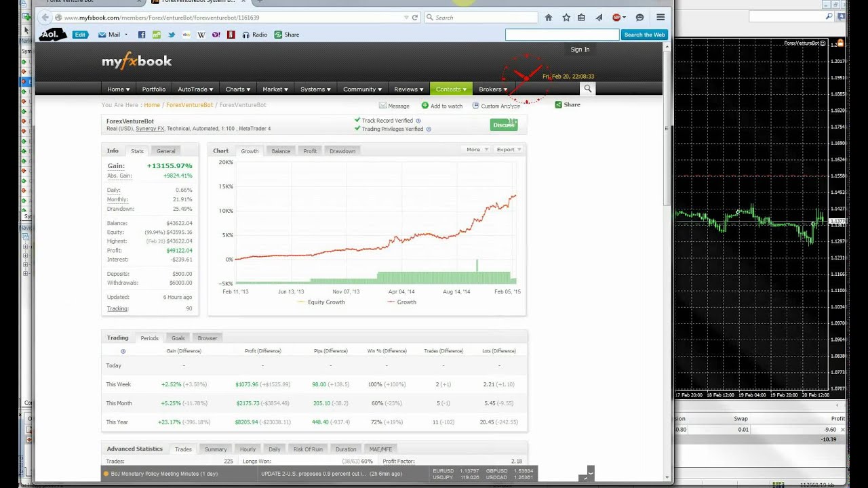The image size is (868, 488).
Task: Click the ForexVentureBot breadcrumb link
Action: click(x=189, y=105)
